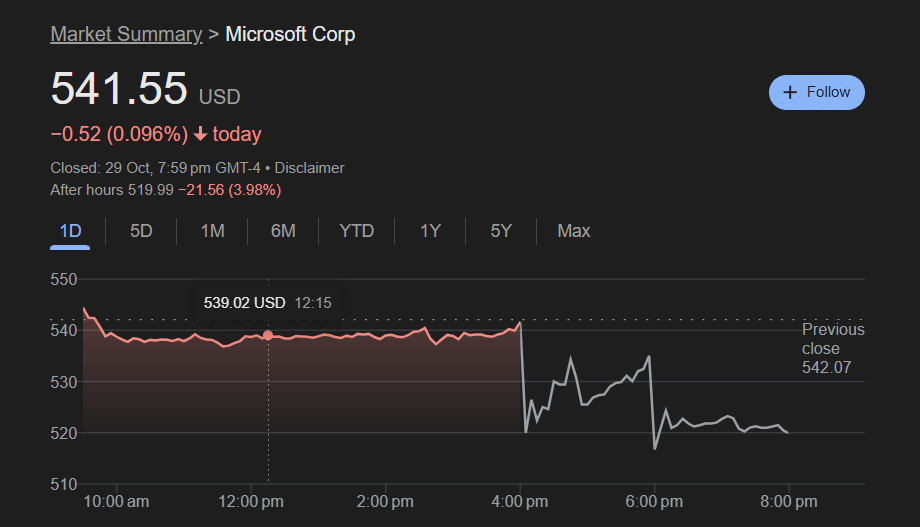
Task: View the 1Y chart range
Action: [430, 231]
